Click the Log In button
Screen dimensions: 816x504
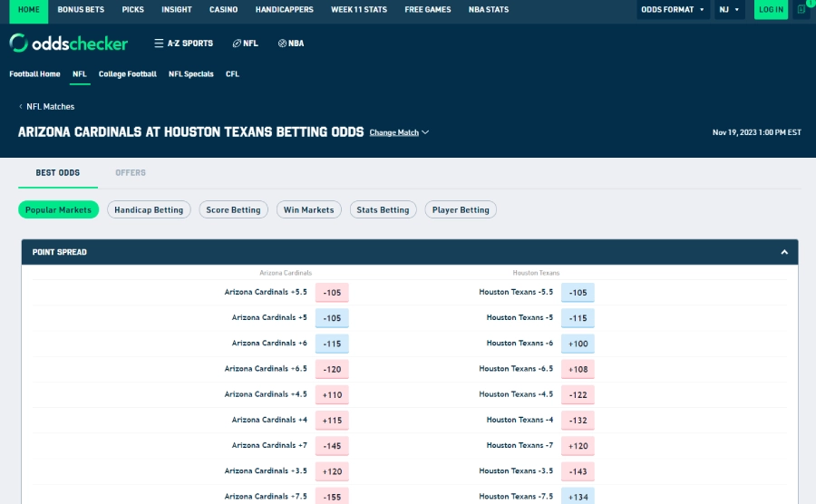point(771,9)
